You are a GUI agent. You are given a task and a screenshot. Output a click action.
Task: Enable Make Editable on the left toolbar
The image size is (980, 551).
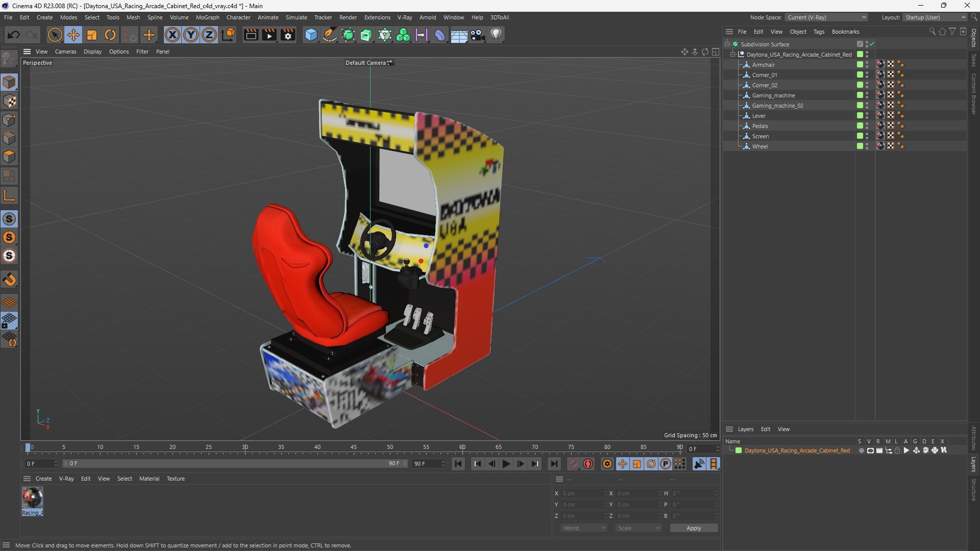click(9, 59)
